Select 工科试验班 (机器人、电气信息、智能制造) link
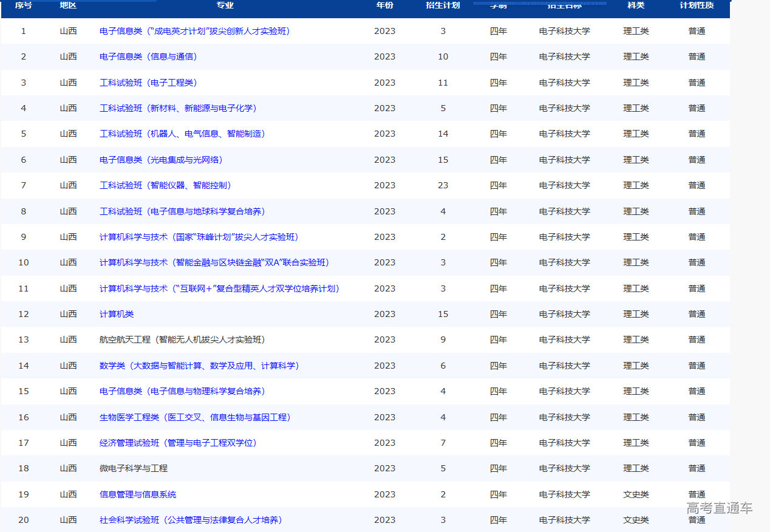Image resolution: width=770 pixels, height=532 pixels. (x=182, y=134)
